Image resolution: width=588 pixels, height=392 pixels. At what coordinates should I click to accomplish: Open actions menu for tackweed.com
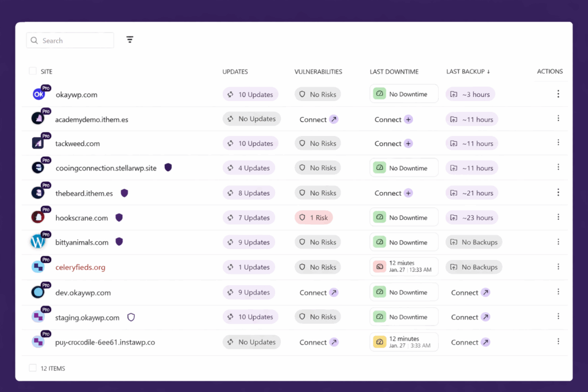pyautogui.click(x=558, y=143)
